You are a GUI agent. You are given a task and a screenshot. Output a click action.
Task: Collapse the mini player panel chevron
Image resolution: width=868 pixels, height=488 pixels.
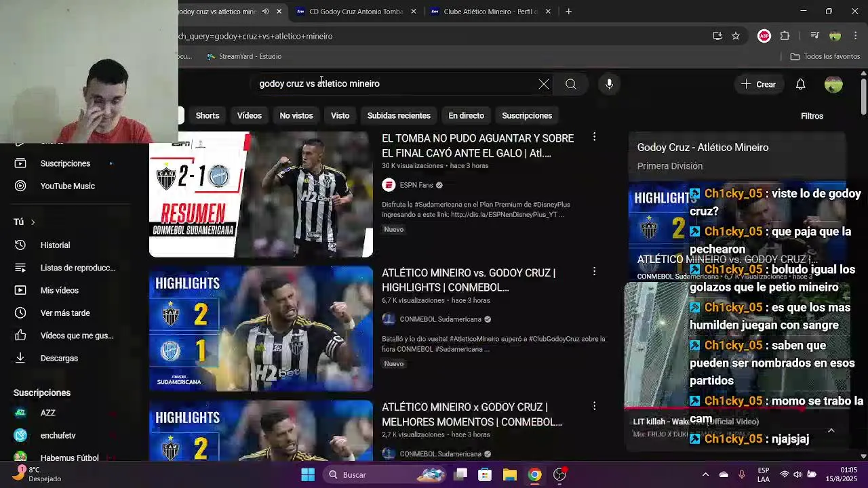tap(831, 430)
